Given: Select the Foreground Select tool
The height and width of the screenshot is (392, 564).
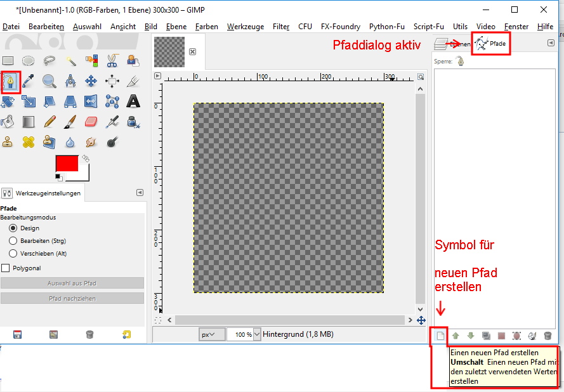Looking at the screenshot, I should click(x=133, y=61).
